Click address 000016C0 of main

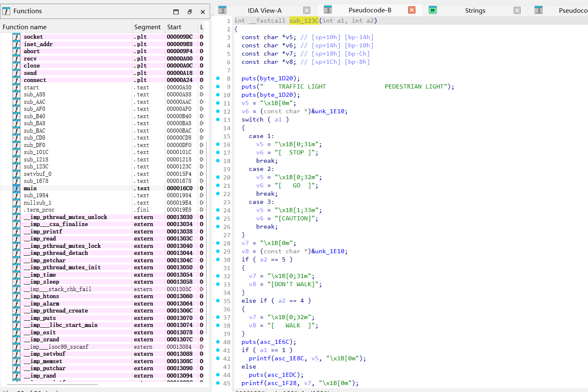pos(180,188)
